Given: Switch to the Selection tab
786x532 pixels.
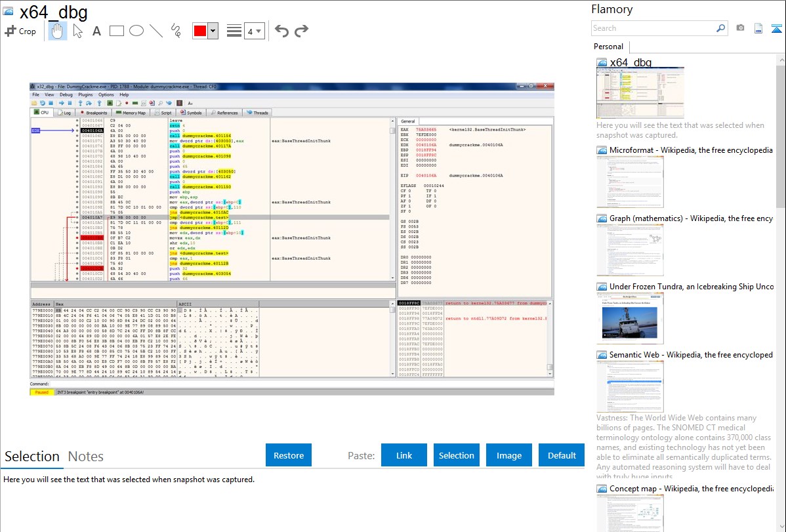Looking at the screenshot, I should coord(32,457).
